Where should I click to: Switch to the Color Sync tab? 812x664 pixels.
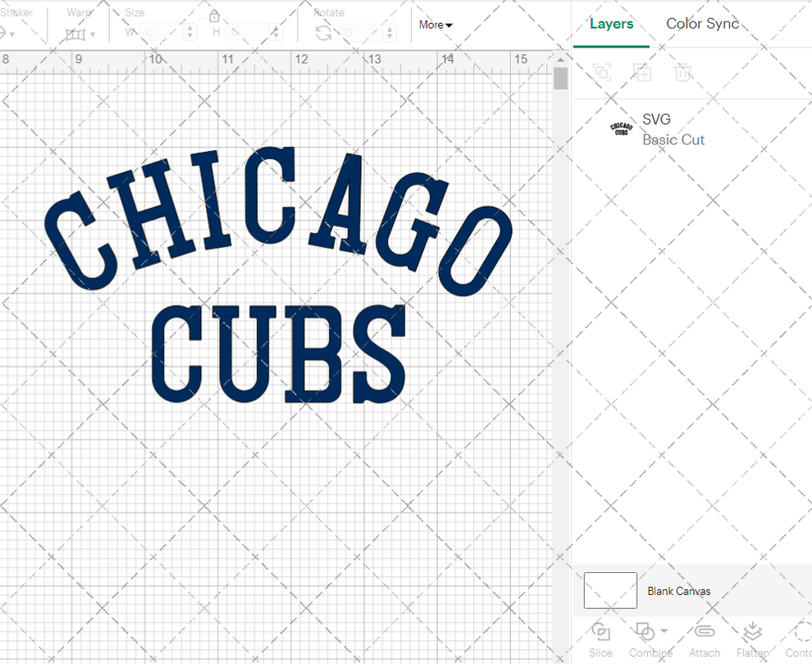pos(702,24)
